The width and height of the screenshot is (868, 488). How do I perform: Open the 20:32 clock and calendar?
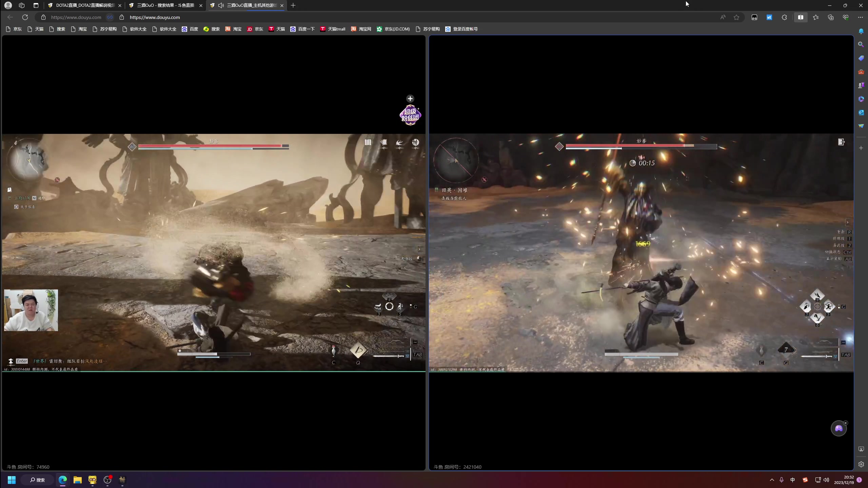pos(844,480)
